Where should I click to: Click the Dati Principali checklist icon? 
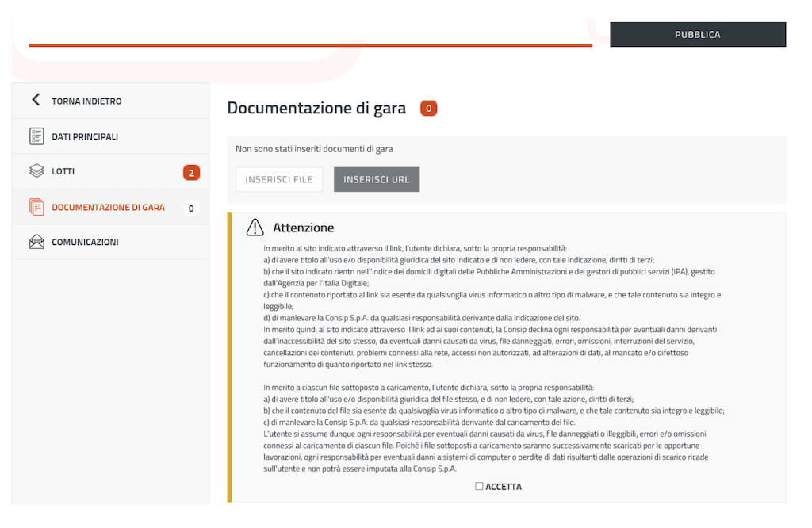click(36, 136)
